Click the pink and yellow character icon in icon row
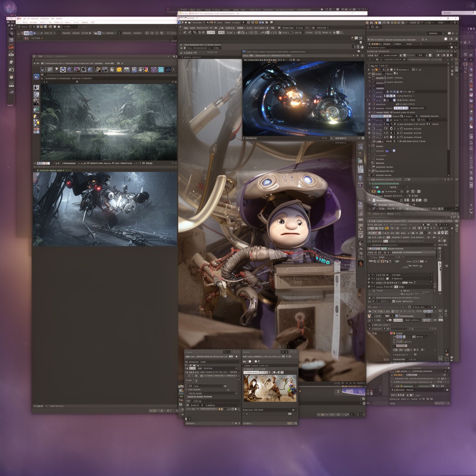The width and height of the screenshot is (476, 476). tap(146, 70)
